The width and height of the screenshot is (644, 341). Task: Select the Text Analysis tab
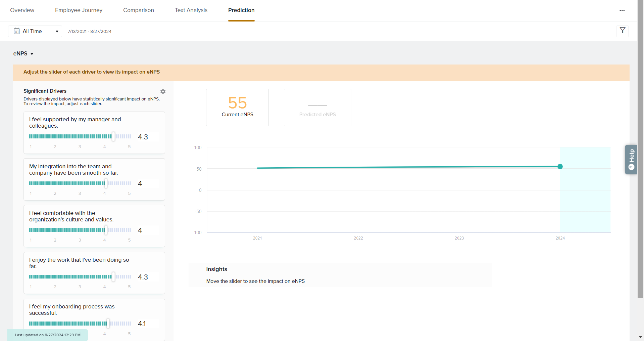point(191,10)
